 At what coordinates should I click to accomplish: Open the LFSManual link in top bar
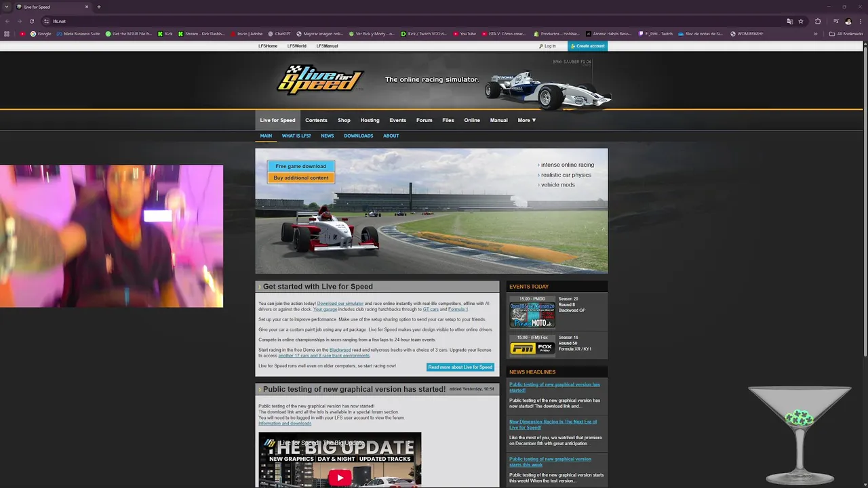(327, 46)
